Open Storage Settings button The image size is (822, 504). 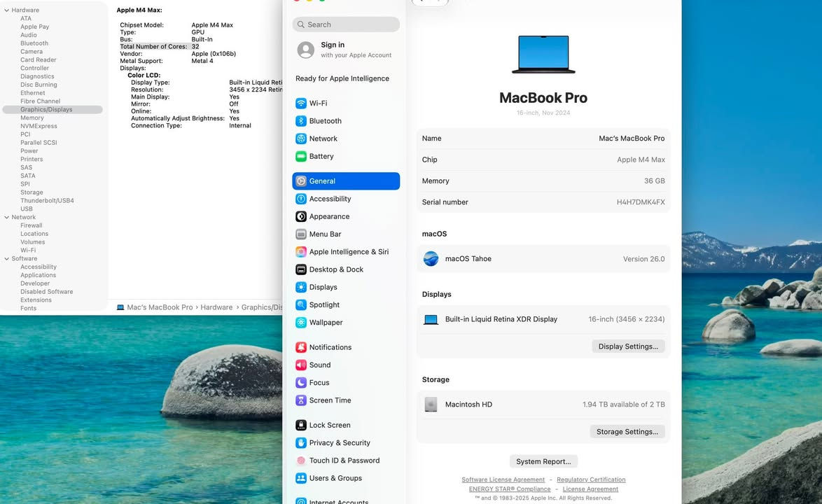point(627,432)
